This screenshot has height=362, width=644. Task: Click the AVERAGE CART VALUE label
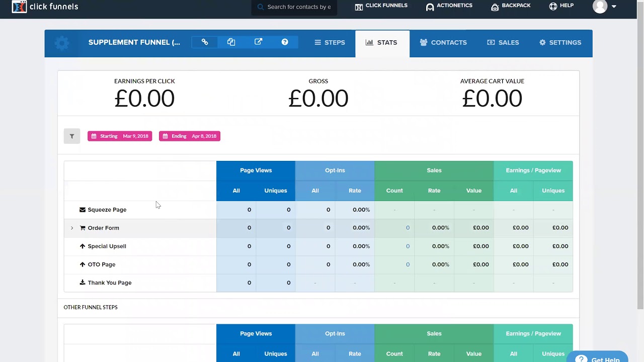click(492, 81)
